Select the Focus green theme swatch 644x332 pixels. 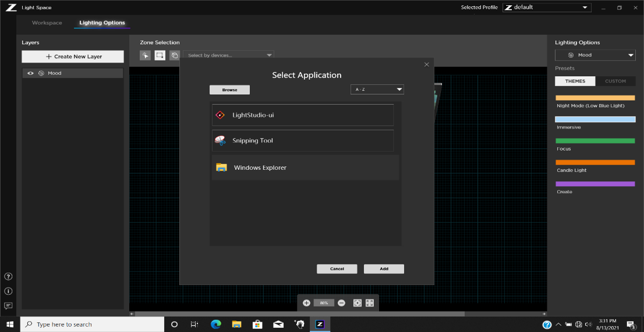point(595,141)
